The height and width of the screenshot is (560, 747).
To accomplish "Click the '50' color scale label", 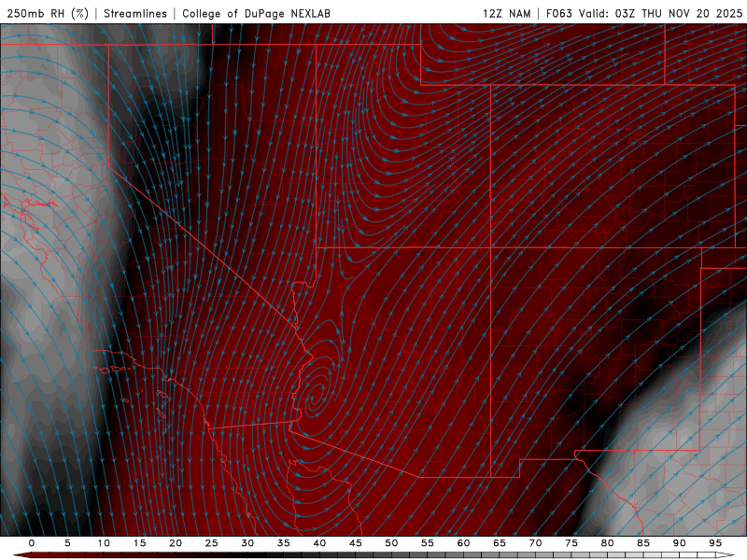I will pos(391,543).
